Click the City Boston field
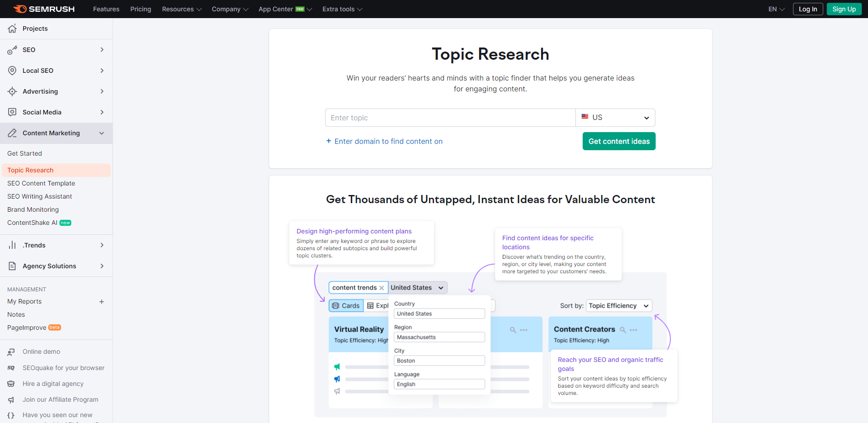Image resolution: width=868 pixels, height=423 pixels. (439, 361)
